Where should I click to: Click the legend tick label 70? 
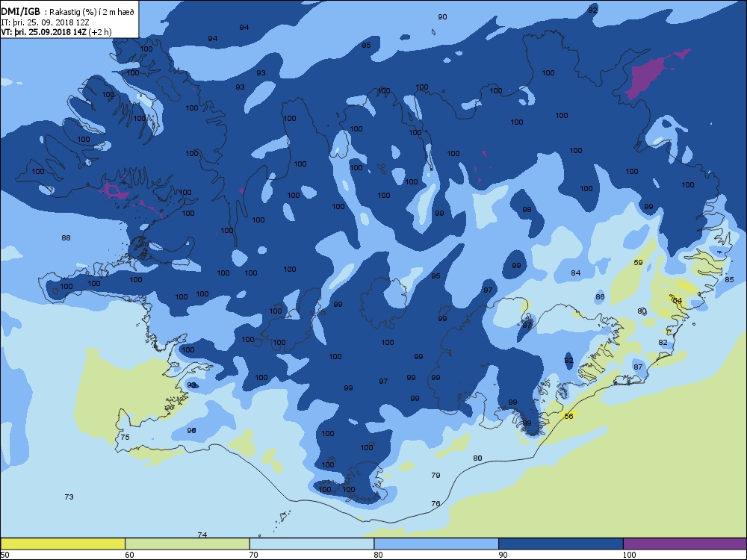click(253, 554)
